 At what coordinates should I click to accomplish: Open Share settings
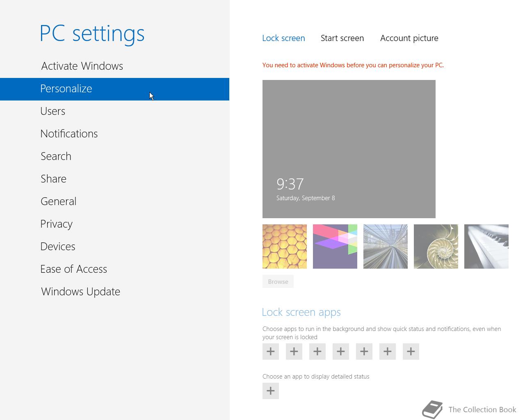[x=114, y=179]
